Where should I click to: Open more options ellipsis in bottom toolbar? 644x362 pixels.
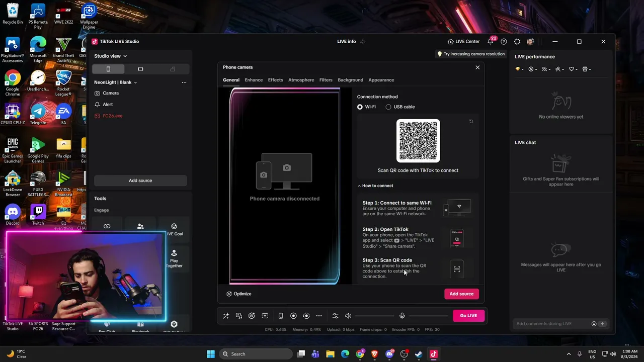click(319, 316)
